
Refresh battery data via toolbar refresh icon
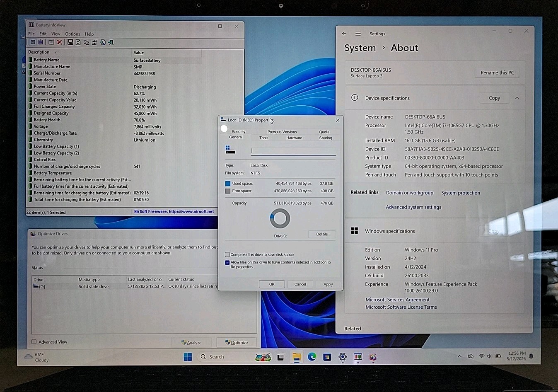pos(78,42)
